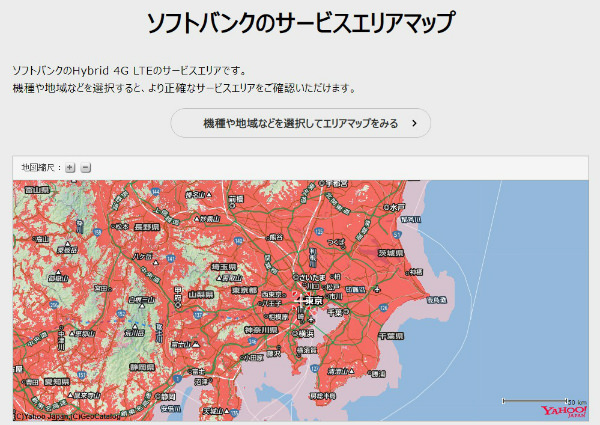Zoom in the map with plus button
The width and height of the screenshot is (600, 425).
pyautogui.click(x=70, y=168)
